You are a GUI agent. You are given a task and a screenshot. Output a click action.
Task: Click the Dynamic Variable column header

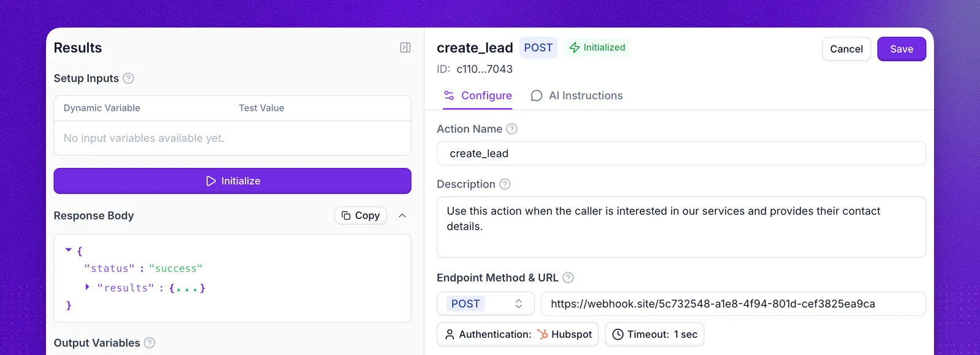[102, 108]
